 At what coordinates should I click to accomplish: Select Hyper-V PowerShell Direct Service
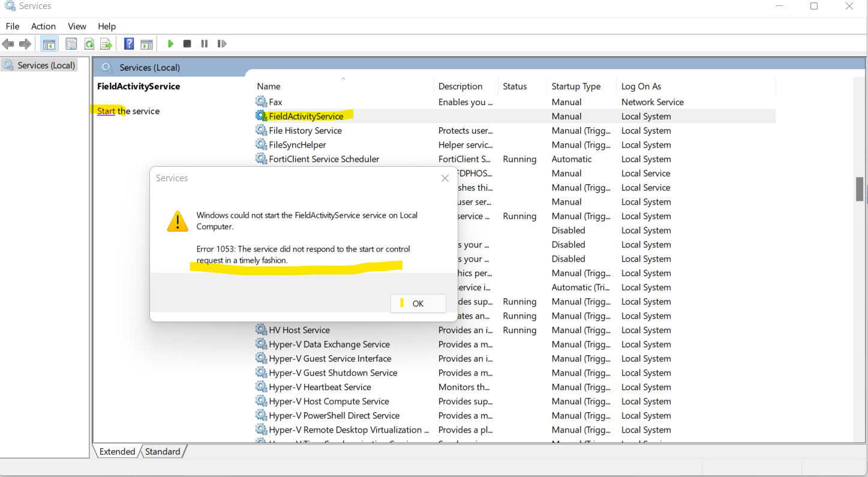515,415
